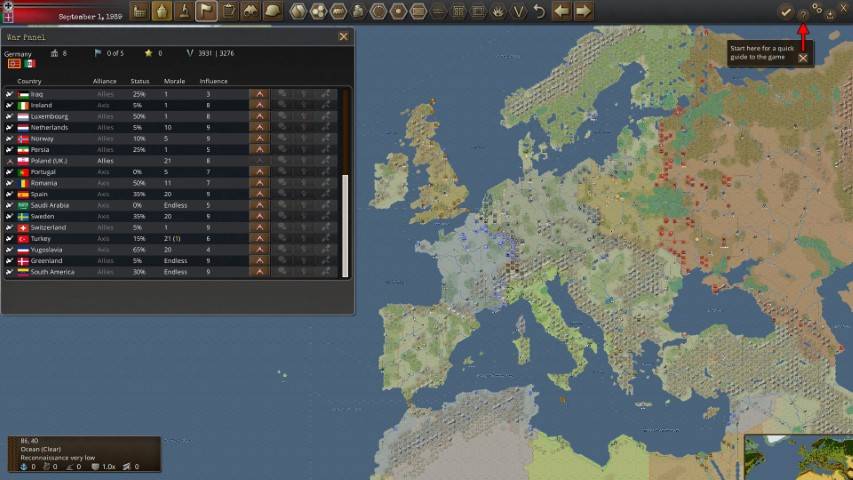853x480 pixels.
Task: Expand diplomacy arrow for Turkey row
Action: point(259,238)
